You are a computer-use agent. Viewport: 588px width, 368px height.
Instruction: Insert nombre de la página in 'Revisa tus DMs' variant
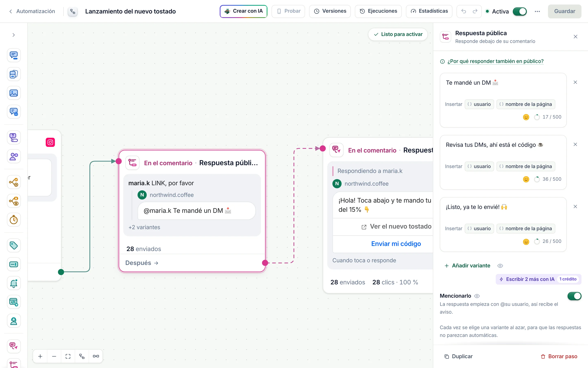coord(526,166)
